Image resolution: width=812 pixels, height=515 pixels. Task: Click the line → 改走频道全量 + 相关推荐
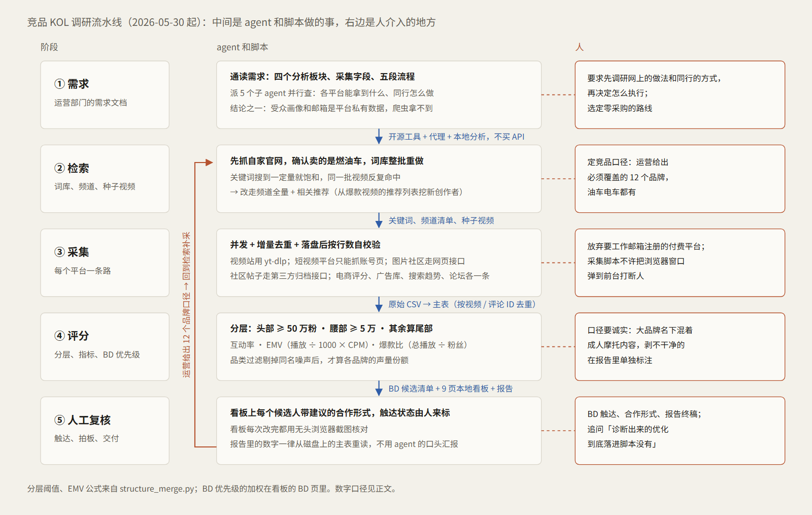click(x=346, y=192)
